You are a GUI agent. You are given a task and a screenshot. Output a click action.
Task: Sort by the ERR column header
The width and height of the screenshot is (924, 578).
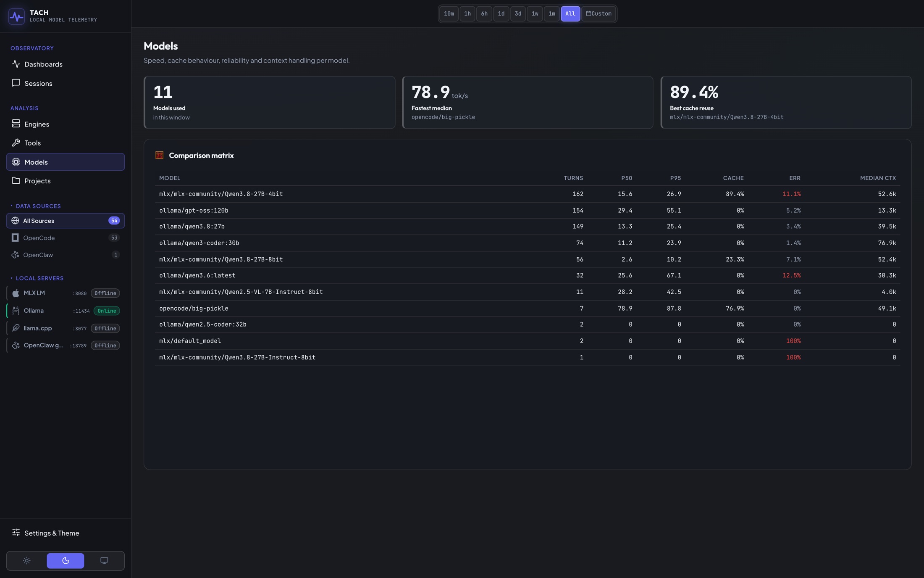(795, 178)
